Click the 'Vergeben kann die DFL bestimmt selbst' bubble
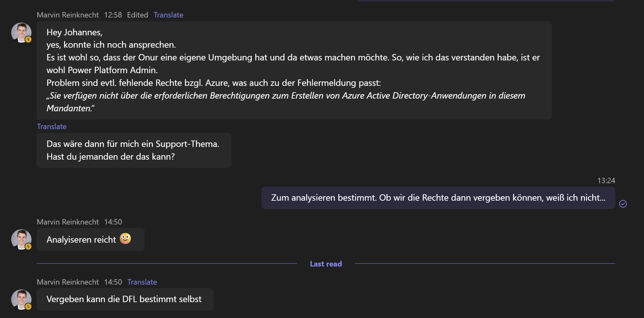The width and height of the screenshot is (644, 318). point(124,299)
